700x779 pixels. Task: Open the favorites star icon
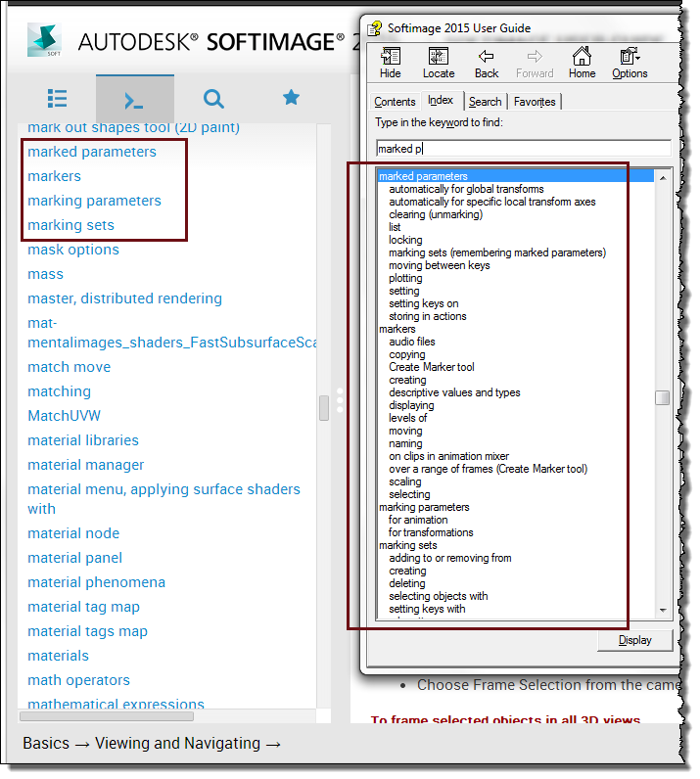tap(291, 98)
